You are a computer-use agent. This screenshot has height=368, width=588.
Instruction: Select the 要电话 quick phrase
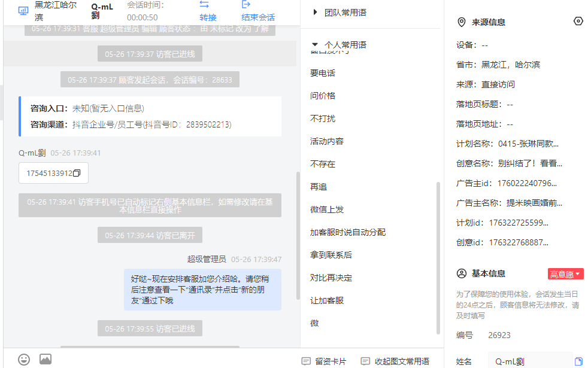(x=323, y=73)
